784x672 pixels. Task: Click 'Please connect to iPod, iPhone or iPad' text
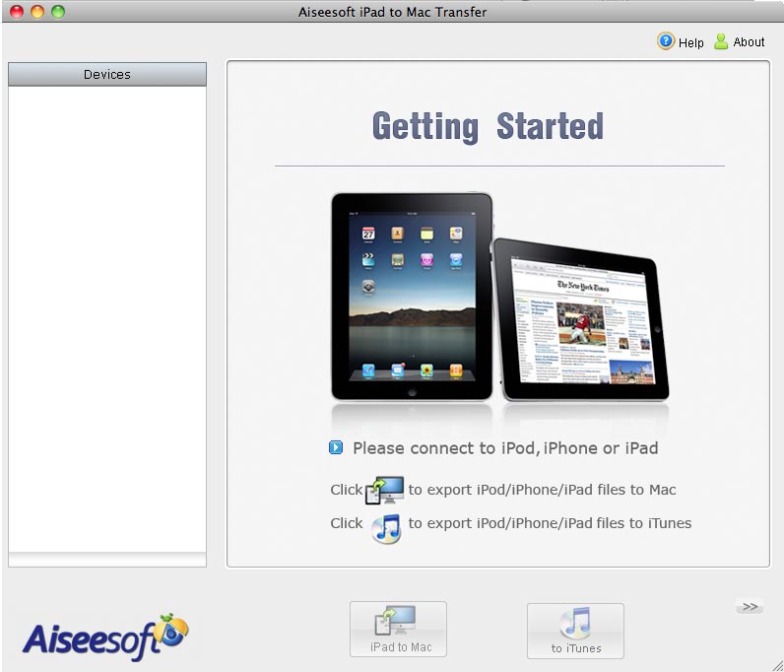pyautogui.click(x=504, y=448)
